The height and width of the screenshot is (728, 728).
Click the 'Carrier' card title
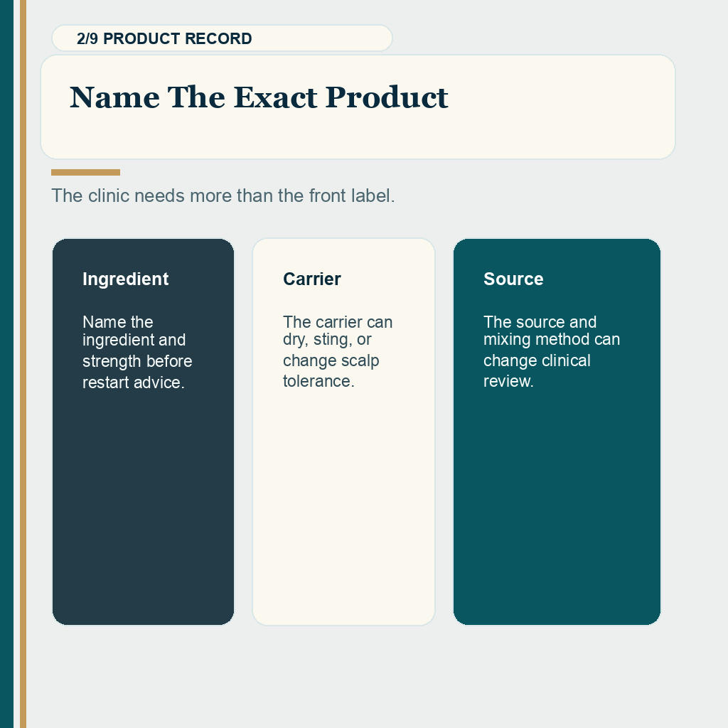312,279
